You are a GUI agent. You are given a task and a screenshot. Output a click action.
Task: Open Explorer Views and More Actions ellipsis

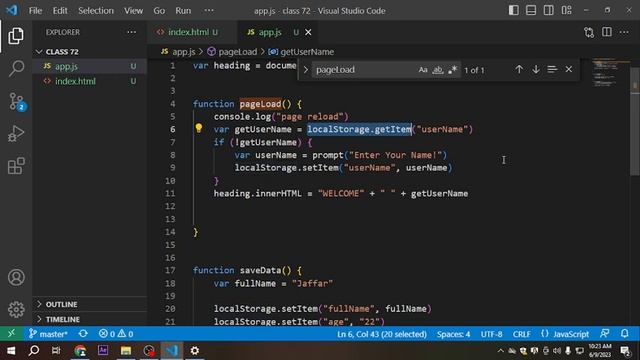click(x=131, y=32)
